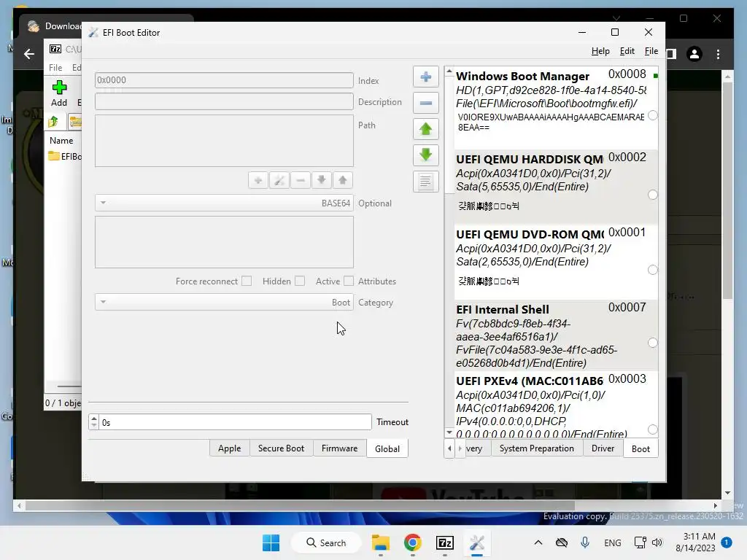The image size is (747, 560).
Task: Open the Help menu
Action: [x=600, y=51]
